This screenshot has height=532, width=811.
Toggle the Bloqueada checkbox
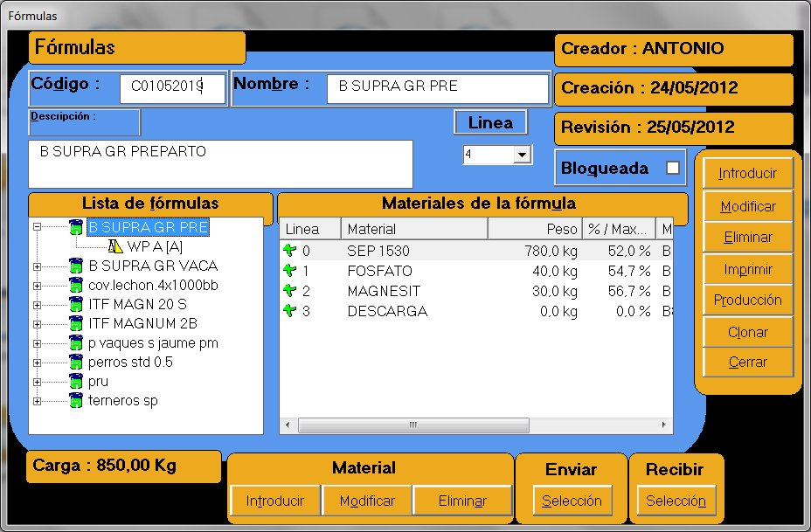(x=672, y=168)
